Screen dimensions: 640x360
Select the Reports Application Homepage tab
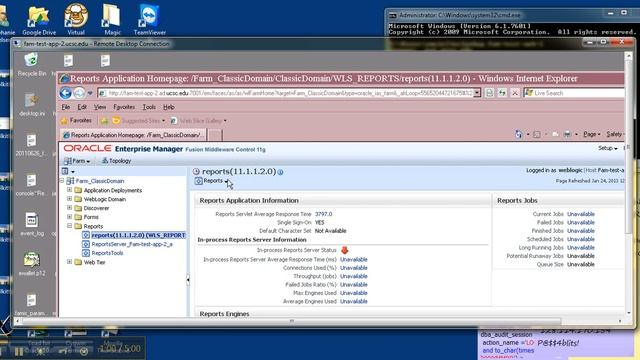point(133,135)
